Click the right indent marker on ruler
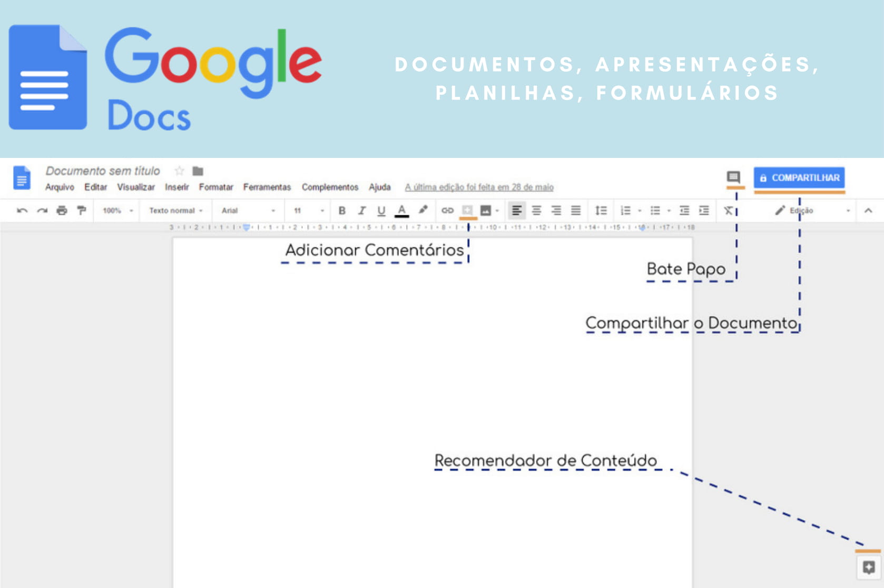This screenshot has width=884, height=588. 642,227
